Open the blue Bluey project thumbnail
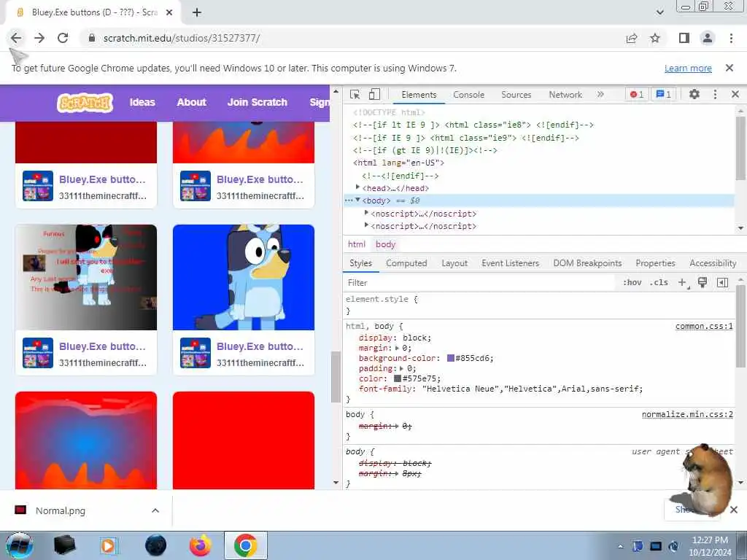Screen dimensions: 747x560 (x=244, y=277)
